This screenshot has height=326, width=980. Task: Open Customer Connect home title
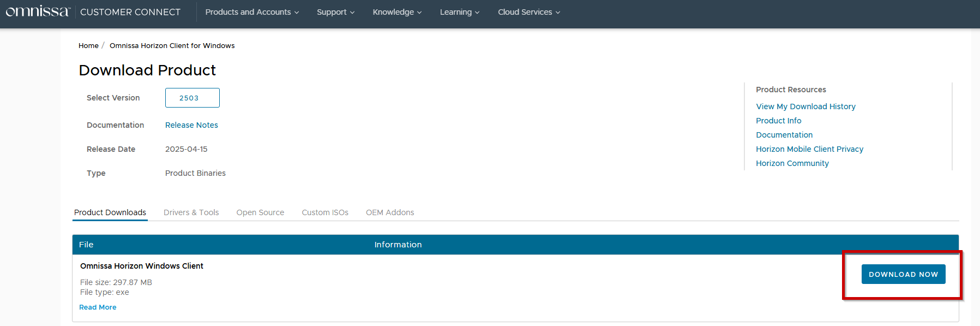coord(130,12)
